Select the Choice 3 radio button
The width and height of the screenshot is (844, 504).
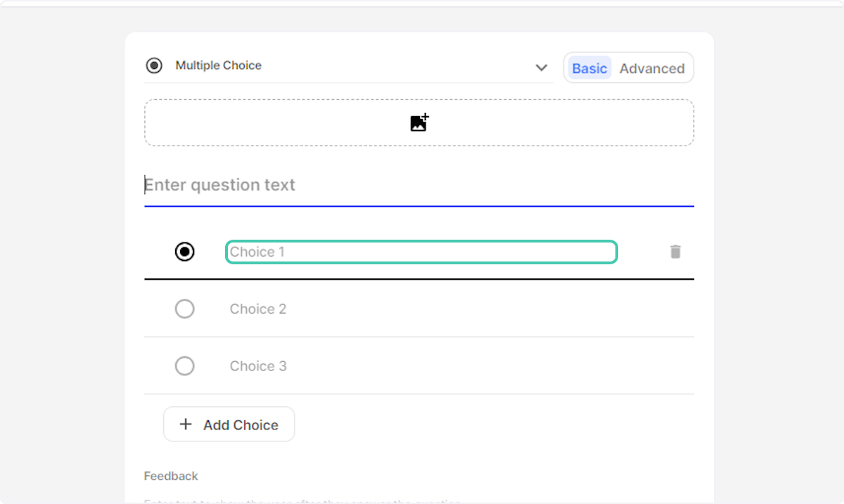point(184,366)
